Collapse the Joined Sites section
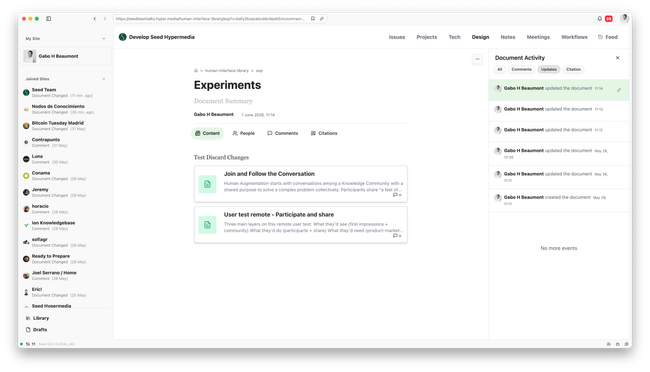 point(104,79)
